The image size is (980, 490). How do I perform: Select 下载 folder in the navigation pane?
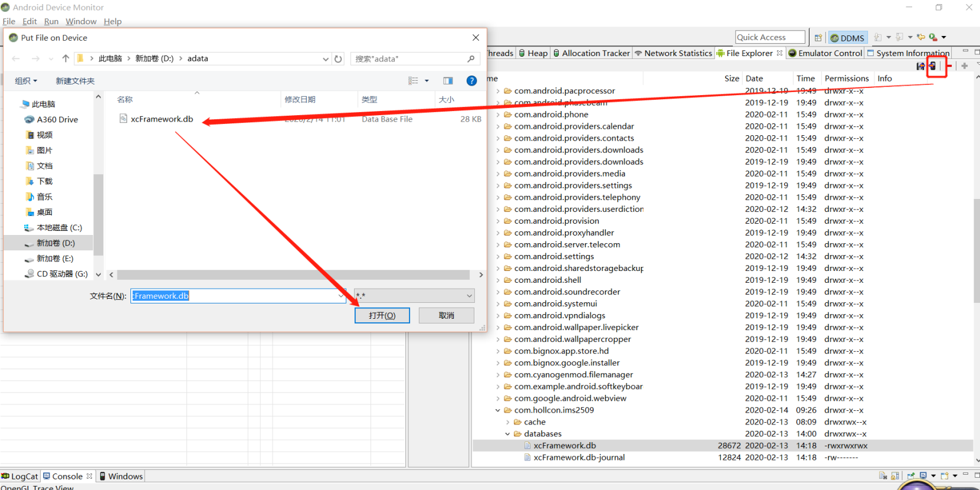coord(40,181)
